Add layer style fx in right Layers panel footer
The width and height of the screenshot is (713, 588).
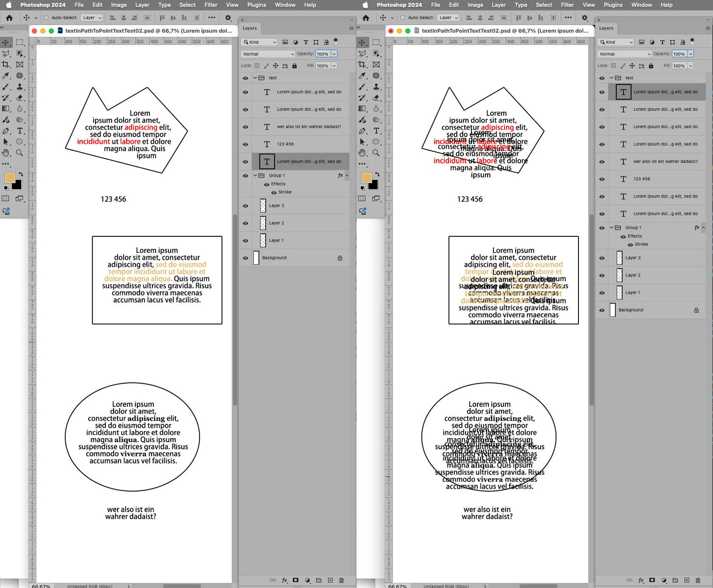click(641, 580)
